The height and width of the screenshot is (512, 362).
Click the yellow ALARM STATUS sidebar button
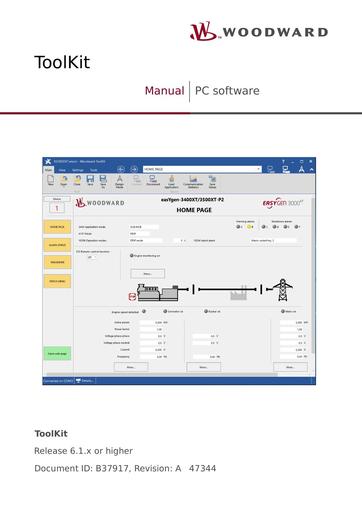tap(57, 245)
